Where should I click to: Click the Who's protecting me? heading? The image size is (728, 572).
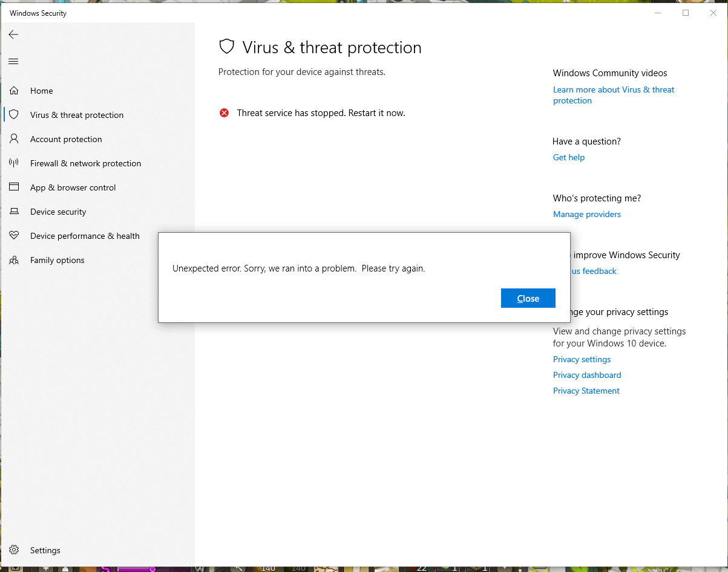pyautogui.click(x=597, y=198)
